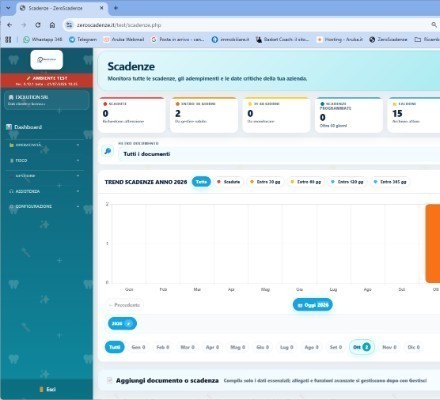Open the Whatsapp 348 bookmark

pyautogui.click(x=43, y=39)
